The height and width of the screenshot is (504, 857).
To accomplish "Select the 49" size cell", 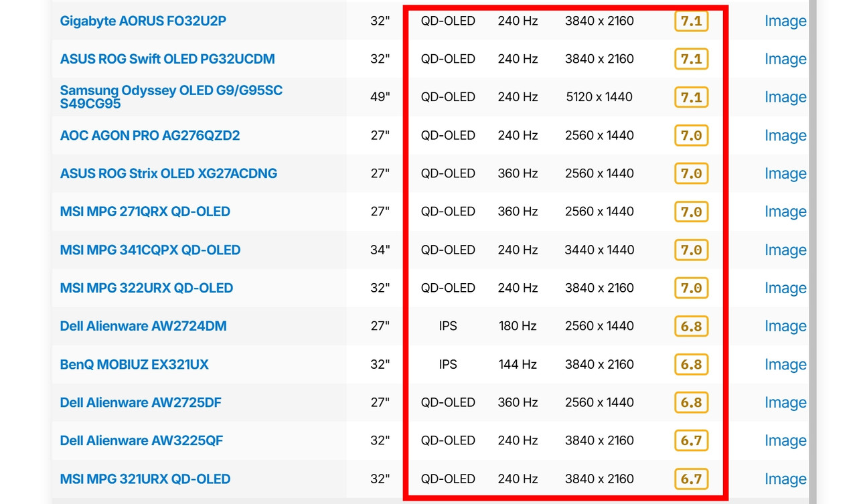I will click(380, 97).
